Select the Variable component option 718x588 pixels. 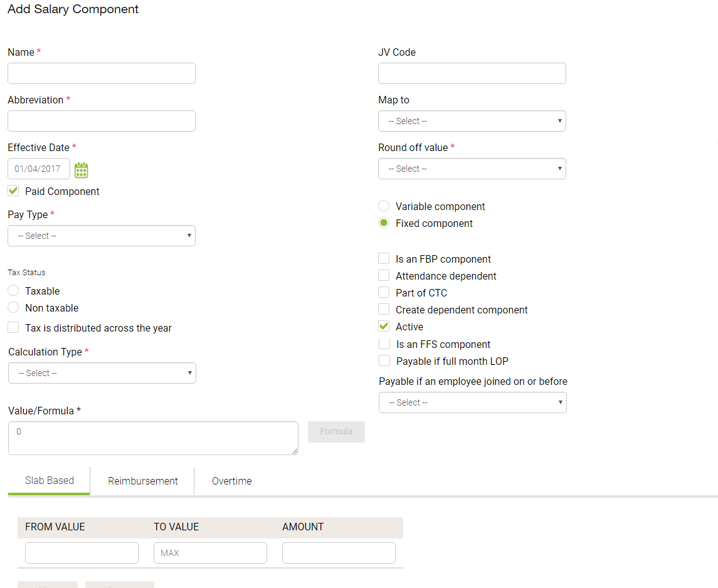tap(383, 206)
